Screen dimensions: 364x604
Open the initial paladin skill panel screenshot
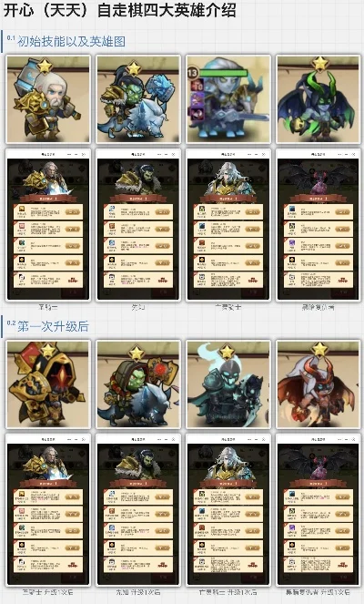(48, 225)
